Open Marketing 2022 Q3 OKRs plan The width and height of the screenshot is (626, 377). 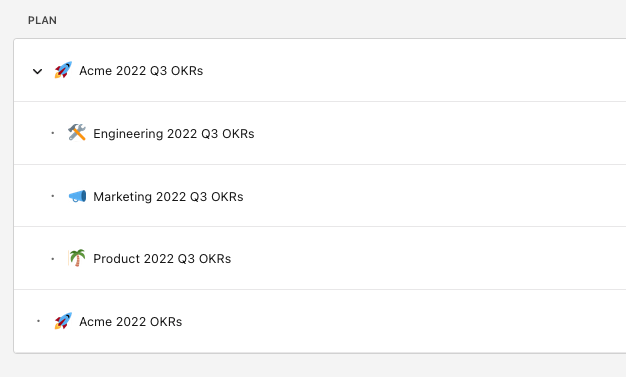coord(168,197)
